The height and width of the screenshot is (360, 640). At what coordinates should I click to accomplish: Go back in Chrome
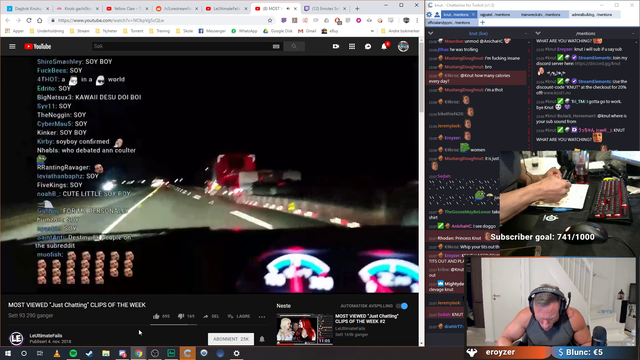coord(8,20)
